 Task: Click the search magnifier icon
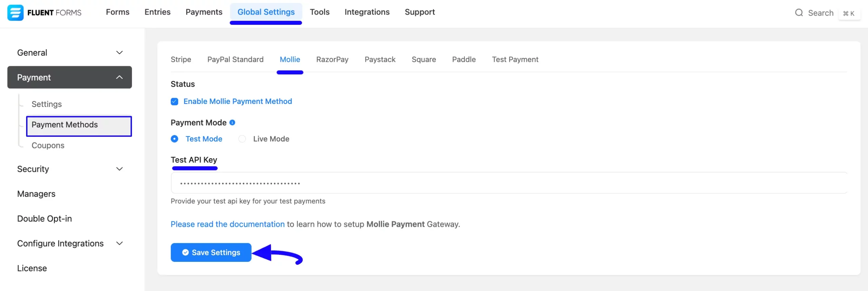click(x=799, y=13)
